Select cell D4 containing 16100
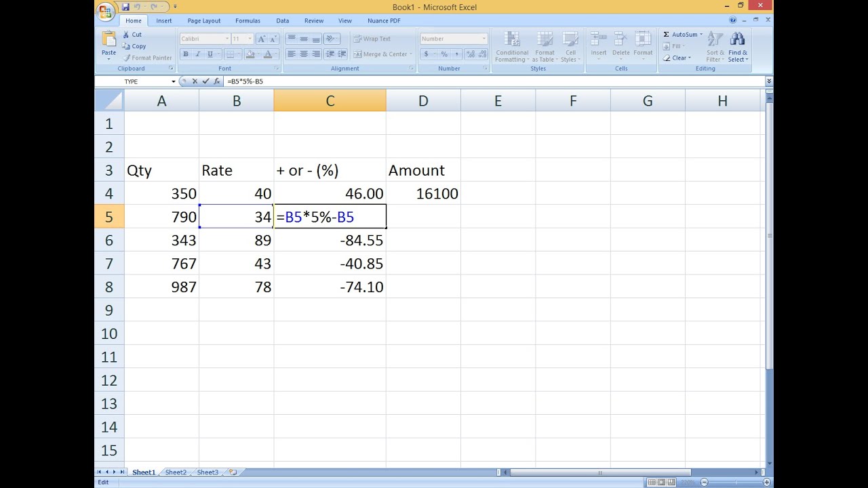The width and height of the screenshot is (868, 488). point(423,194)
